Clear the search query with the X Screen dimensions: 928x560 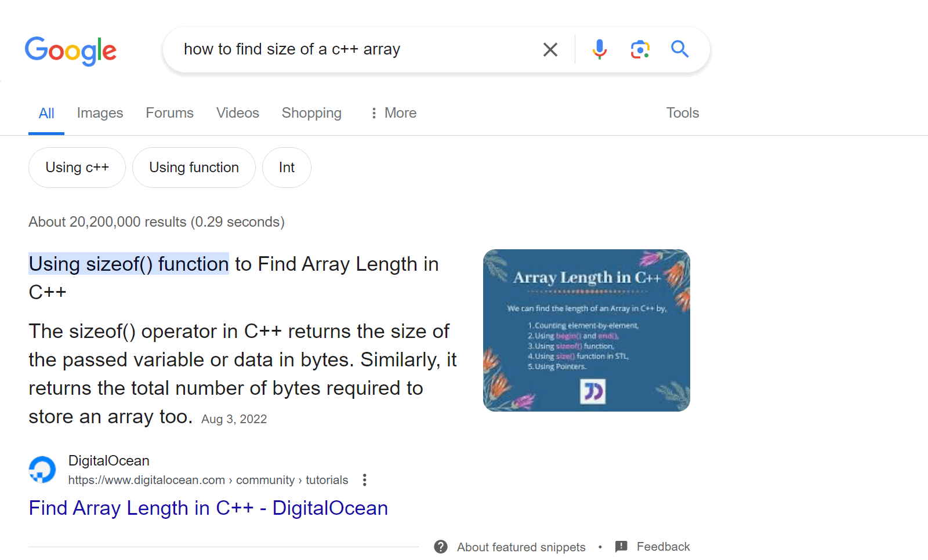pos(550,49)
